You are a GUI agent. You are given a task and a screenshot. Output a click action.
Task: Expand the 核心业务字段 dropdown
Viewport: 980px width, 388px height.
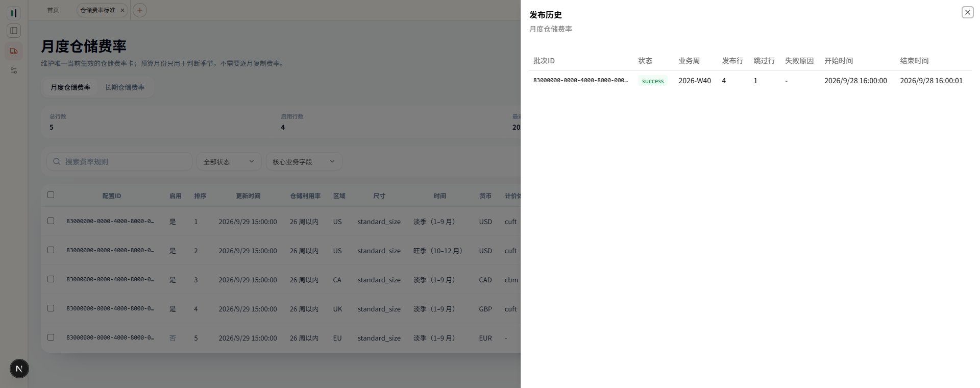pyautogui.click(x=304, y=161)
